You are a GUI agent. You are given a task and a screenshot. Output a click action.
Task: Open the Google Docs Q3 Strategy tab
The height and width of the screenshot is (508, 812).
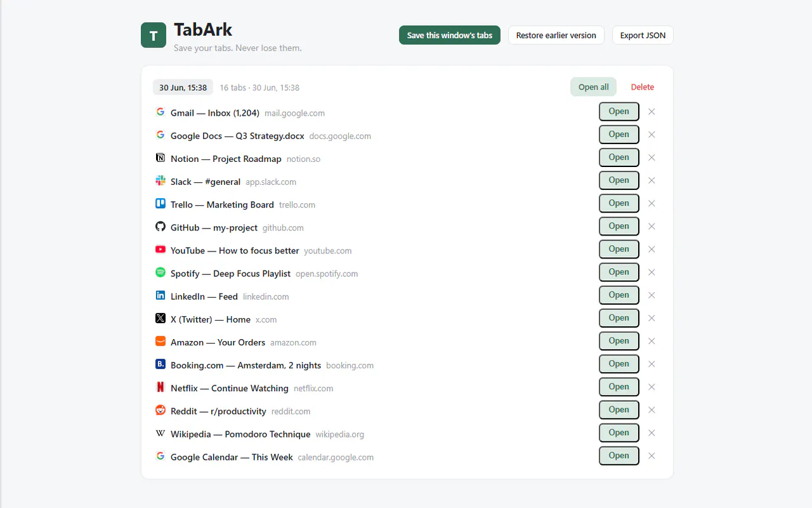(619, 135)
